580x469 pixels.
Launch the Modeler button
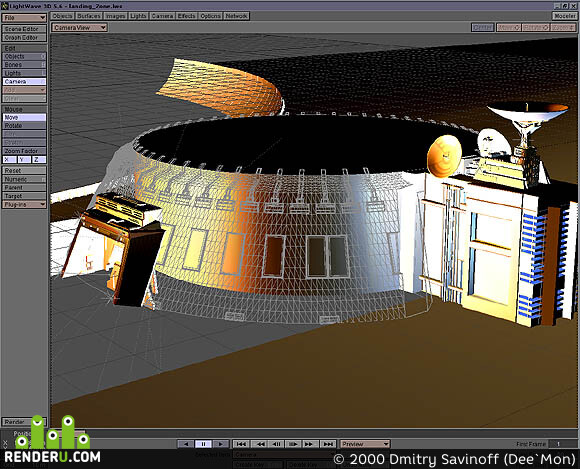(x=564, y=16)
